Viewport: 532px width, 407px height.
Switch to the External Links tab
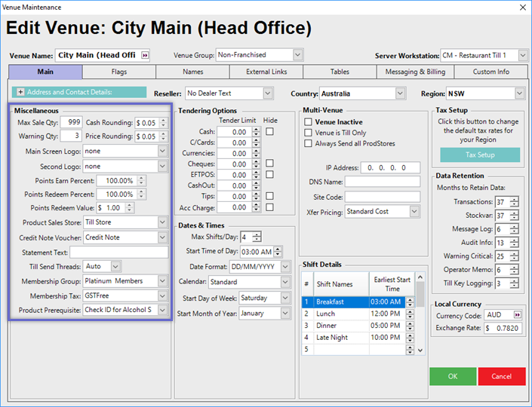[266, 72]
